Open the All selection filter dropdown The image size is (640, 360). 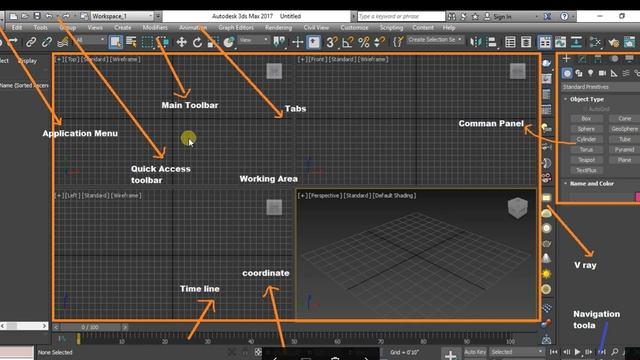click(90, 40)
